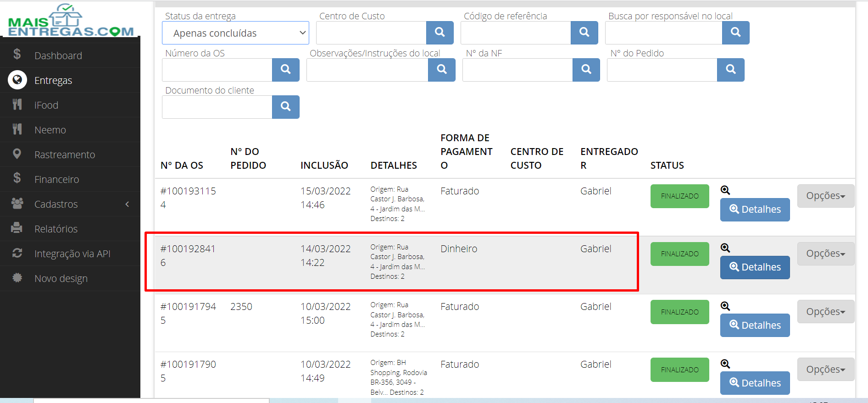Screen dimensions: 868x403
Task: Expand Opções for order #1001917945
Action: tap(825, 312)
